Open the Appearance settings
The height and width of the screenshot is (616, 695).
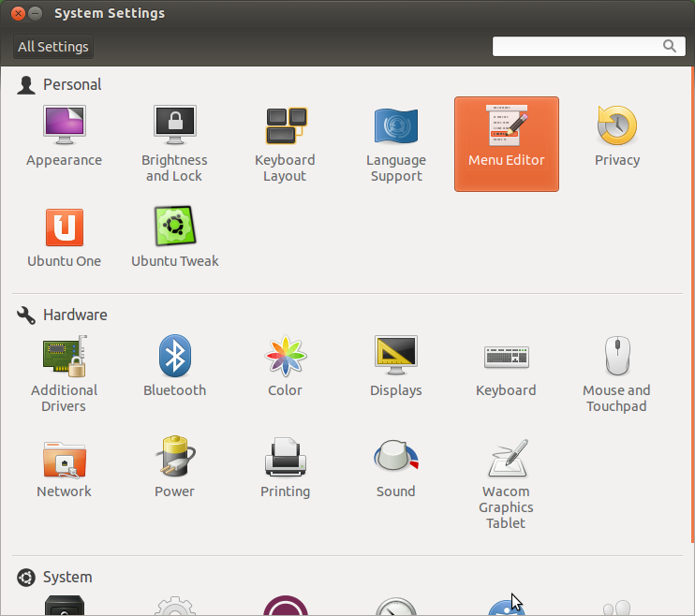tap(65, 136)
